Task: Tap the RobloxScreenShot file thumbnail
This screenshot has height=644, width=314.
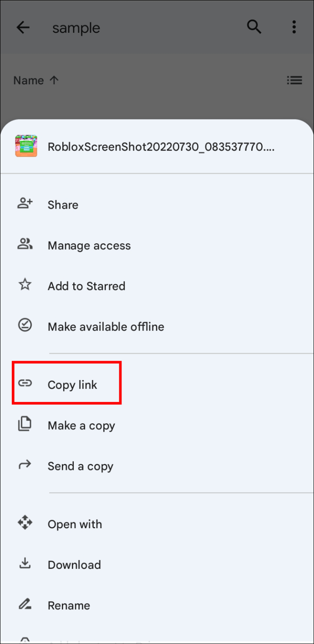Action: (x=26, y=146)
